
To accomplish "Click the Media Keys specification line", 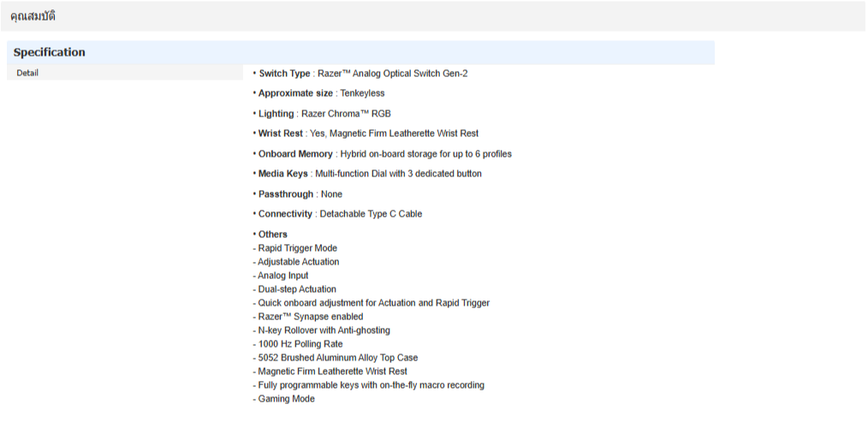I will click(367, 174).
